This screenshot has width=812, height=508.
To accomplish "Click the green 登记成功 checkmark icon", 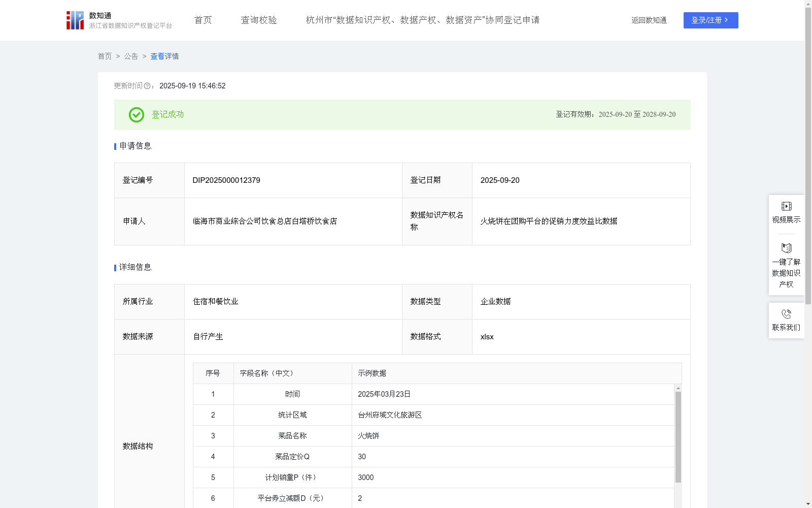I will point(136,115).
